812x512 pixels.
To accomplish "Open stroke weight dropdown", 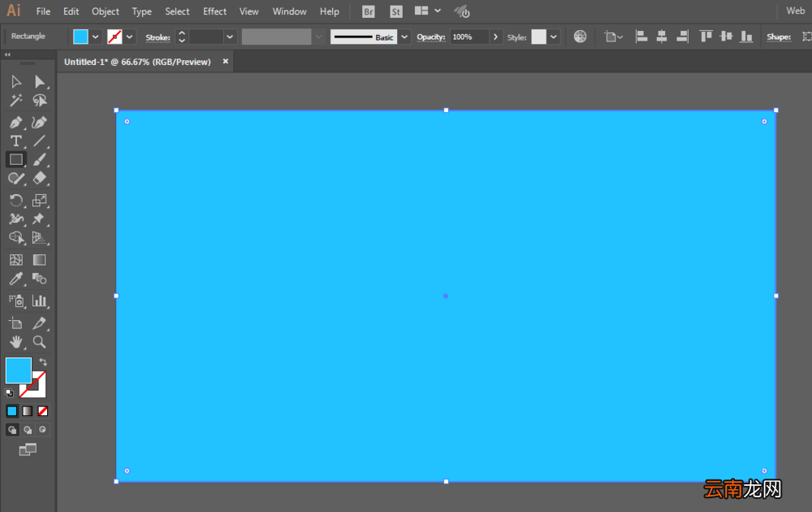I will tap(230, 37).
